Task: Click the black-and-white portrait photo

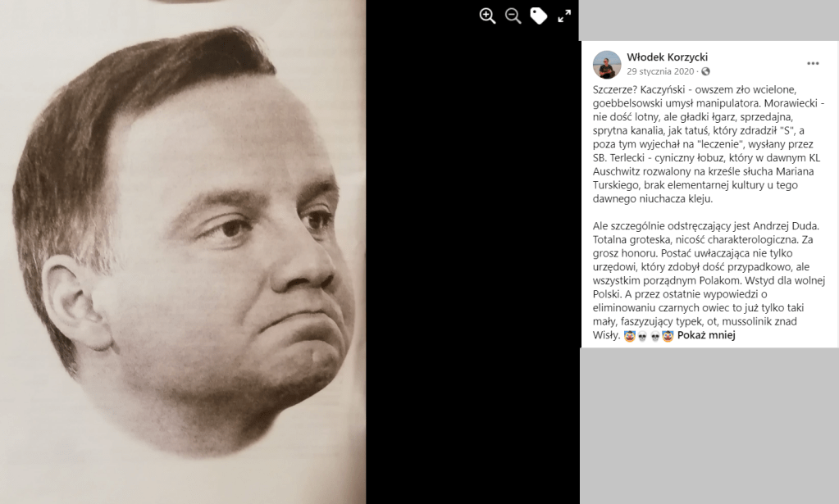Action: point(182,252)
